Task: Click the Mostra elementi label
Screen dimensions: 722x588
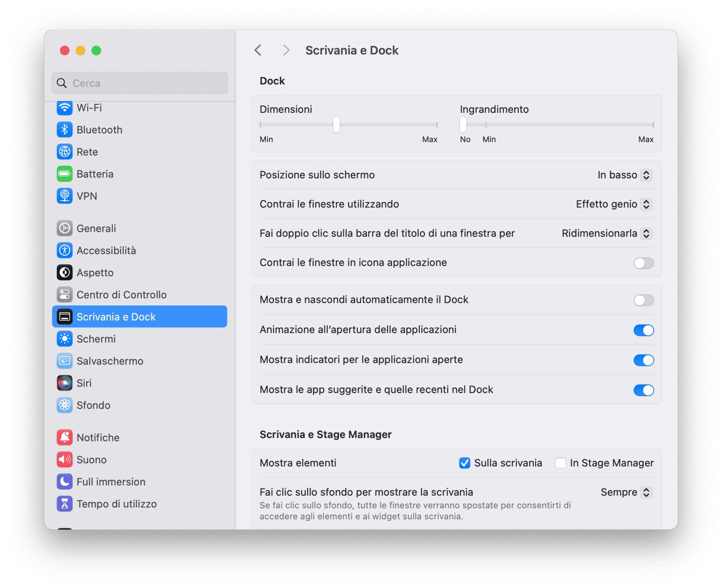Action: coord(298,463)
